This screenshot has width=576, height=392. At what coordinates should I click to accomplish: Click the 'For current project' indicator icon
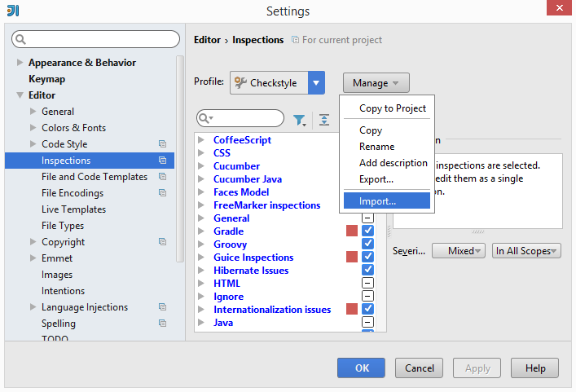(x=295, y=40)
